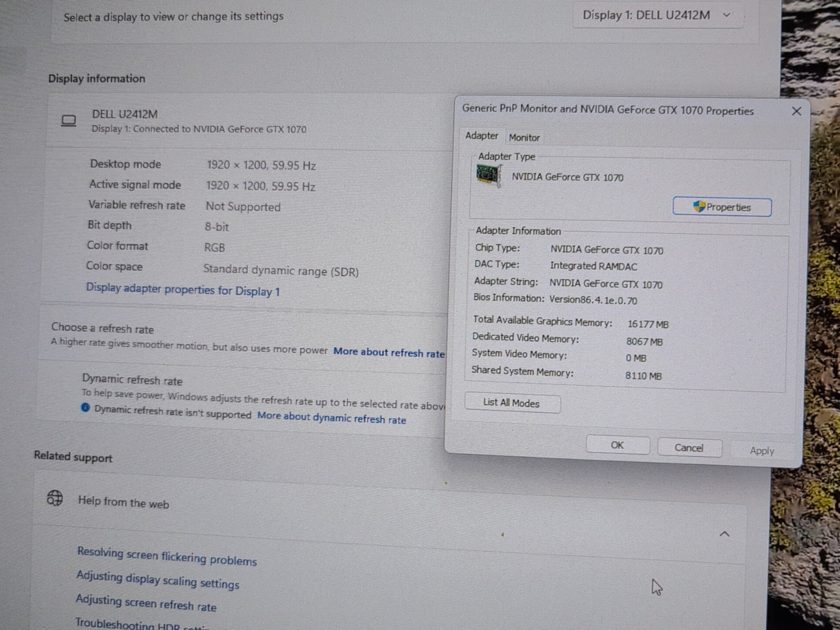Image resolution: width=840 pixels, height=630 pixels.
Task: Click the List All Modes button
Action: 512,403
